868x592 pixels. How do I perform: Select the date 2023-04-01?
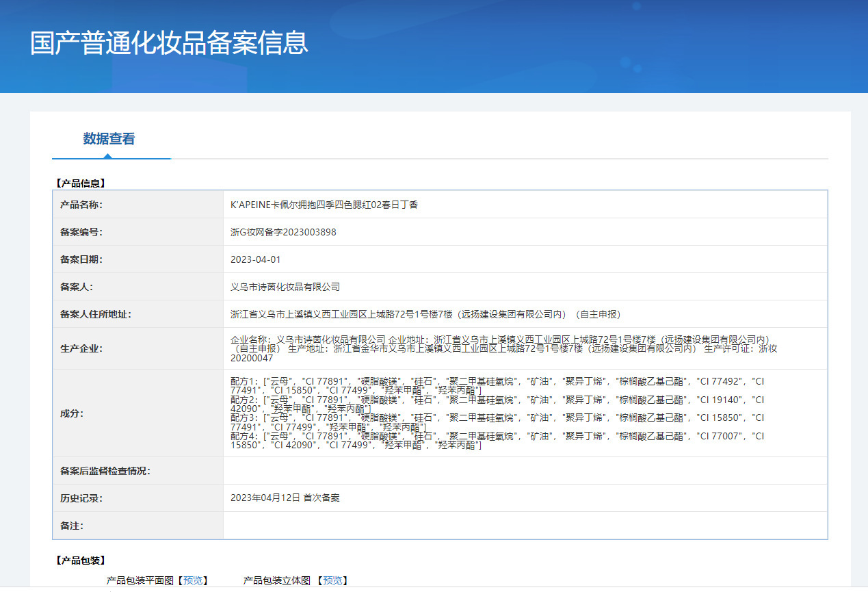pyautogui.click(x=256, y=259)
